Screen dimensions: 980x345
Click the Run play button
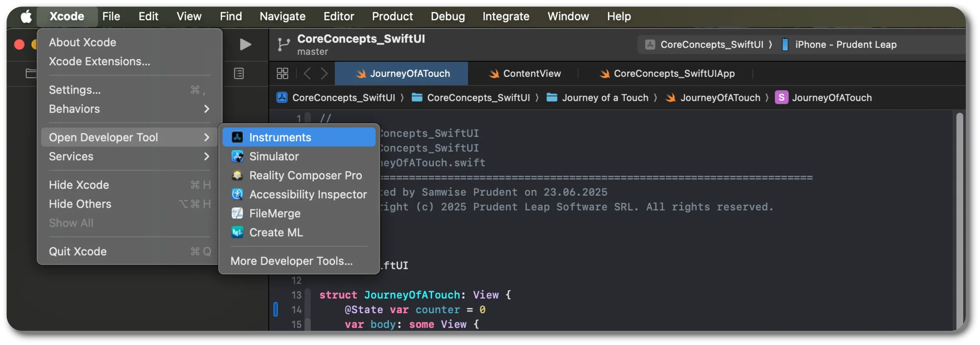(245, 45)
